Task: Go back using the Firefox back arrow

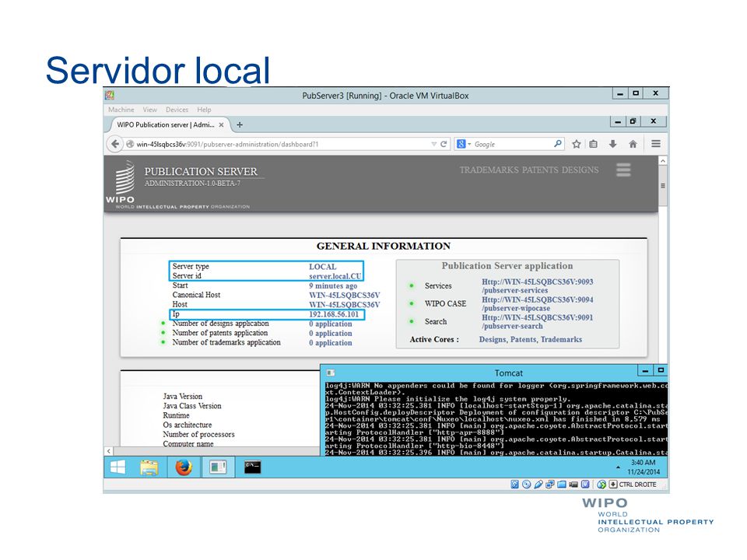Action: click(115, 144)
